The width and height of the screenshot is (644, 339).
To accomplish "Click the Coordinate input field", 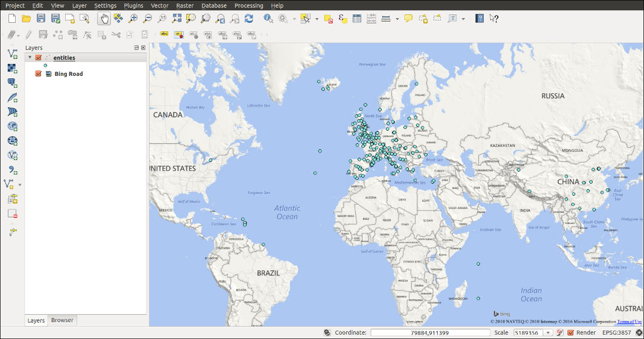I will point(430,332).
